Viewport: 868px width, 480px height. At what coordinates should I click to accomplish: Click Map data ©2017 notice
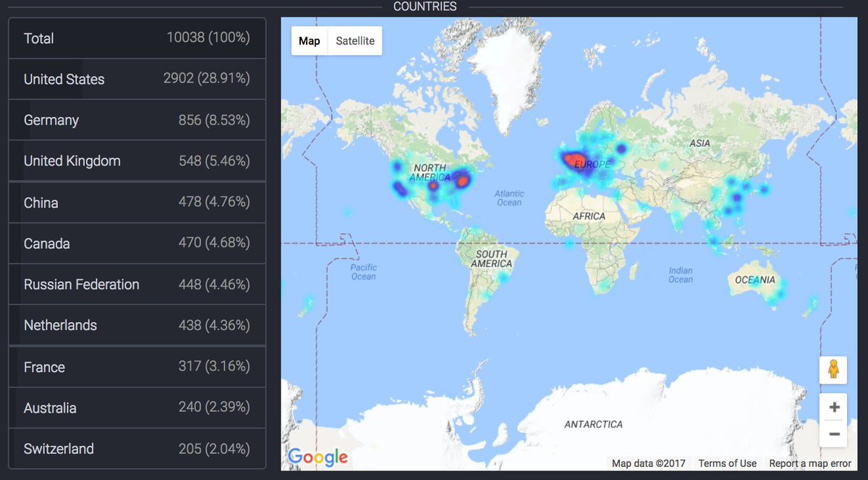(647, 463)
